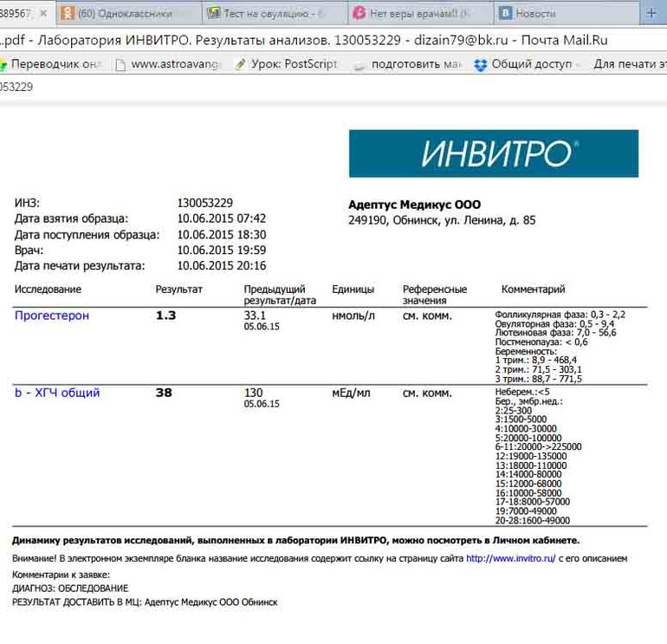Open the www.astroavang bookmark
Viewport: 667px width, 644px height.
[169, 64]
